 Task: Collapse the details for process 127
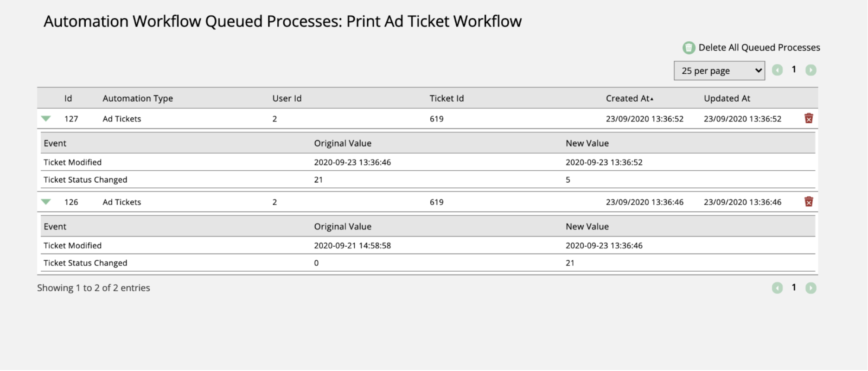pos(46,118)
